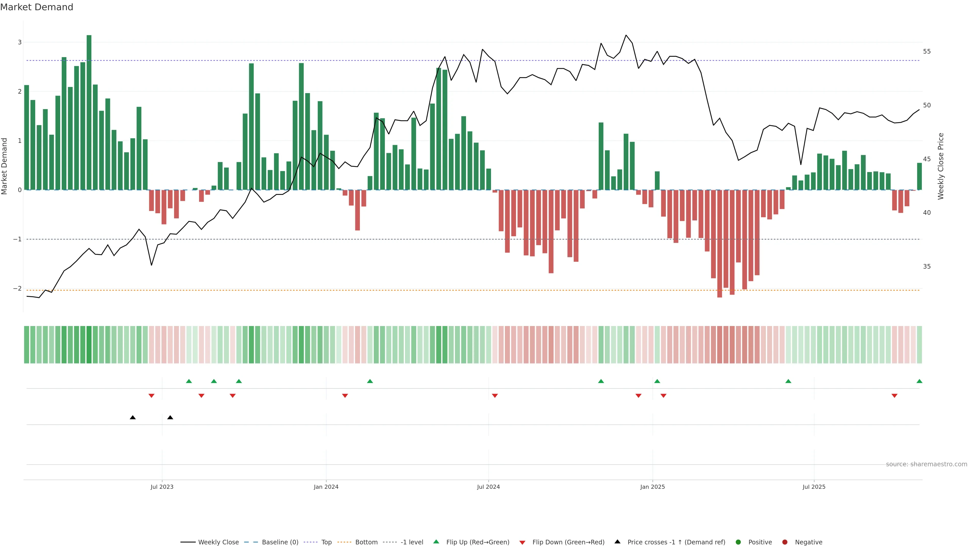
Task: Click the Jul 2024 x-axis label
Action: (x=488, y=487)
